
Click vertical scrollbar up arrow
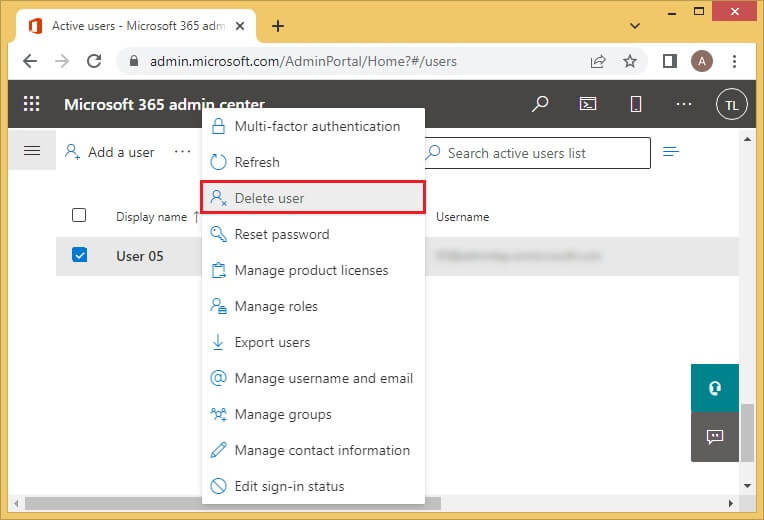pyautogui.click(x=747, y=139)
